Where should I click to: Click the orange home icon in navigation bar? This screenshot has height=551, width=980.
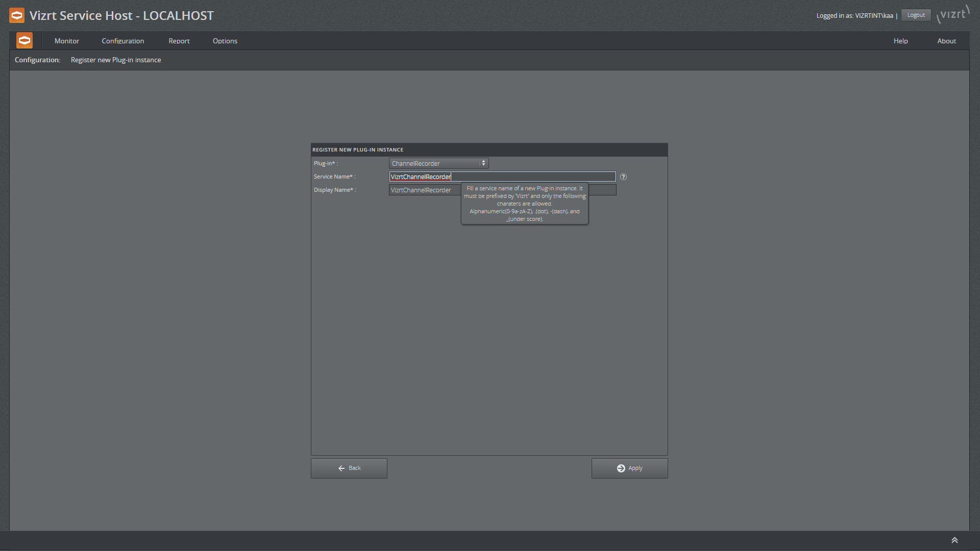click(x=24, y=40)
